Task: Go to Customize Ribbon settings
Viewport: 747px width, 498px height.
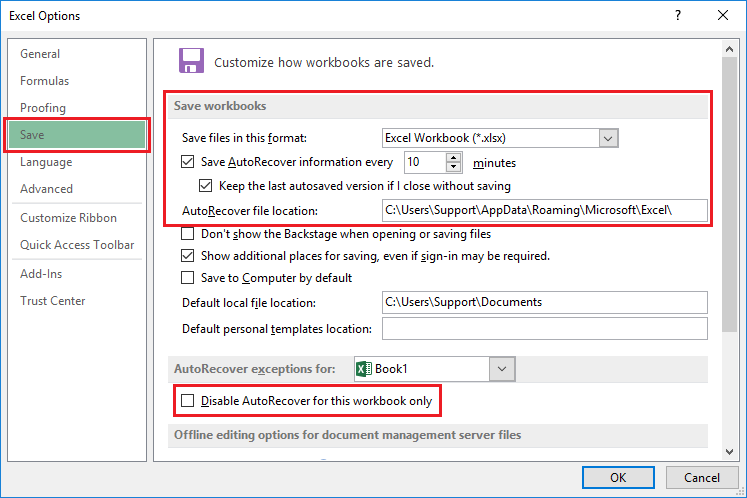Action: (69, 218)
